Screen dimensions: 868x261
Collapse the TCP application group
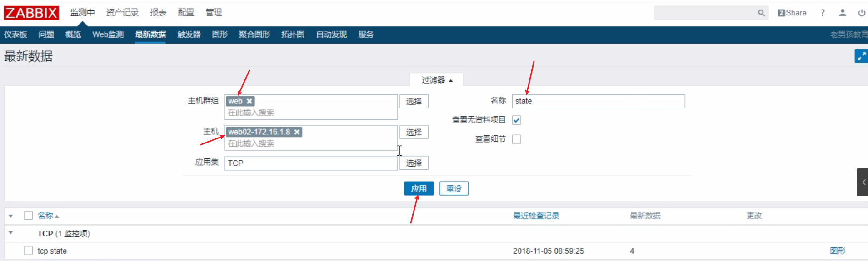click(11, 233)
